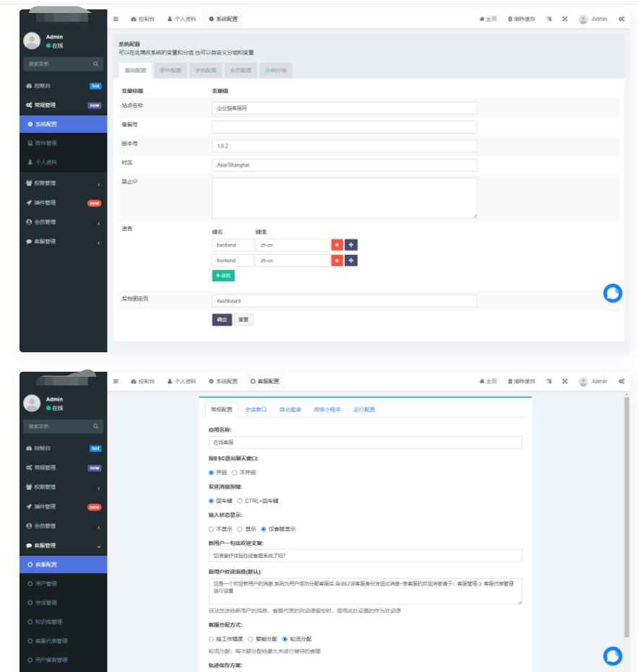Click the 确定 submit button

tap(222, 320)
